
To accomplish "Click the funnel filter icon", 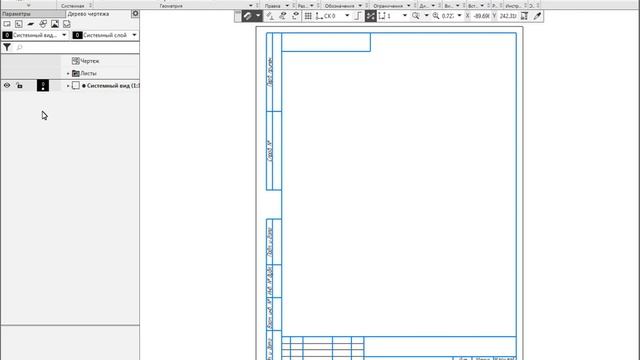I will 7,47.
